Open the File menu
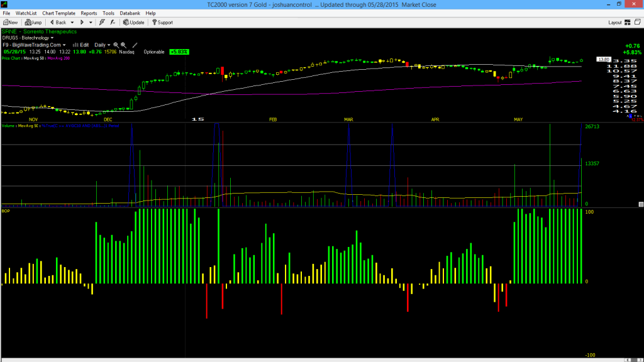 (6, 13)
